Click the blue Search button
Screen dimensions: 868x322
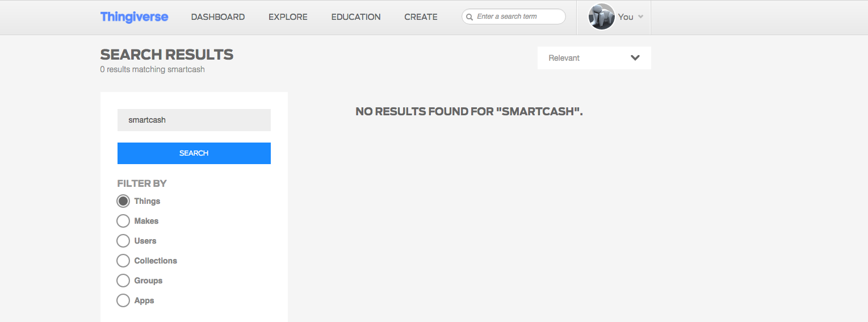pos(194,153)
